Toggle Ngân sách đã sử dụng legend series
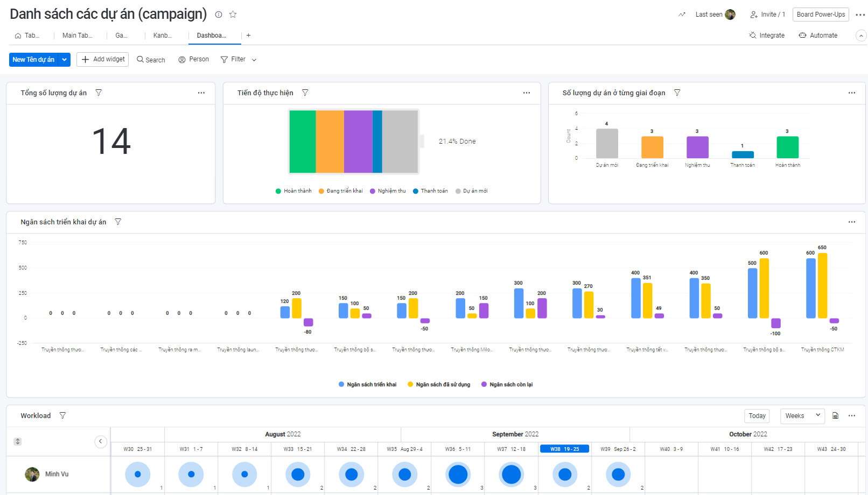The width and height of the screenshot is (868, 495). [x=439, y=384]
